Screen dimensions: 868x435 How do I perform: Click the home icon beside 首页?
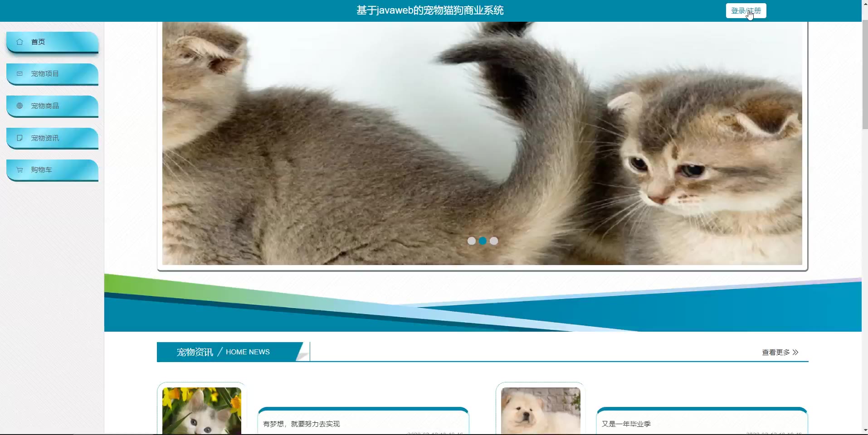[20, 42]
